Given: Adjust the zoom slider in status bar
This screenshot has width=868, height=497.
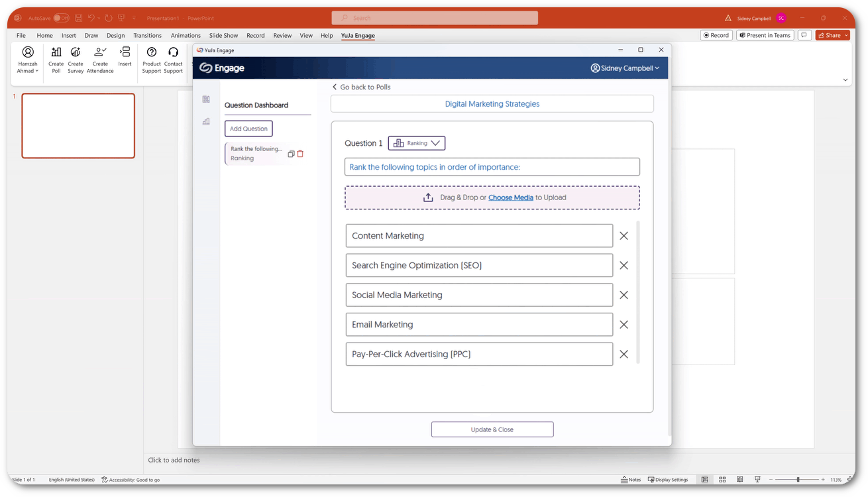Looking at the screenshot, I should click(x=798, y=480).
